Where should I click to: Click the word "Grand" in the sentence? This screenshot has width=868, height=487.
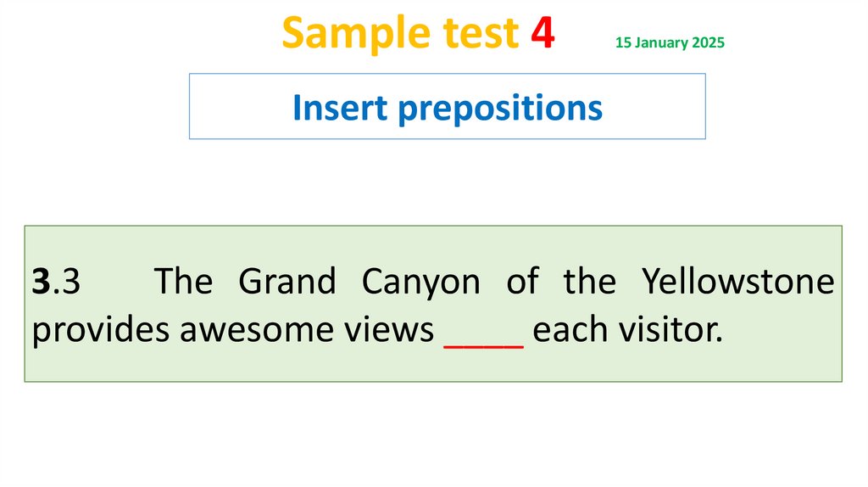coord(287,281)
